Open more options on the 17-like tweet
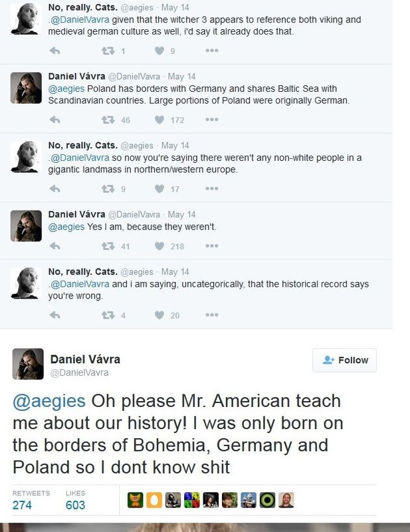 tap(211, 189)
